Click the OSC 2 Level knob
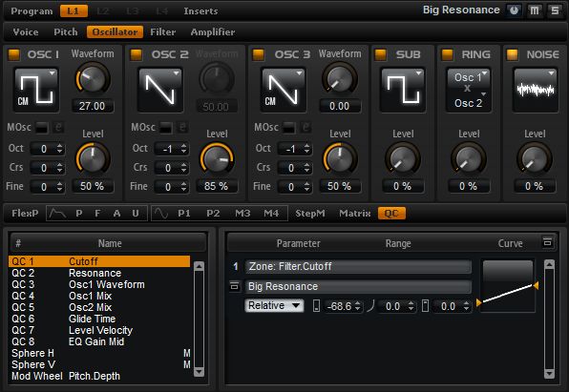This screenshot has height=392, width=569. click(x=217, y=159)
